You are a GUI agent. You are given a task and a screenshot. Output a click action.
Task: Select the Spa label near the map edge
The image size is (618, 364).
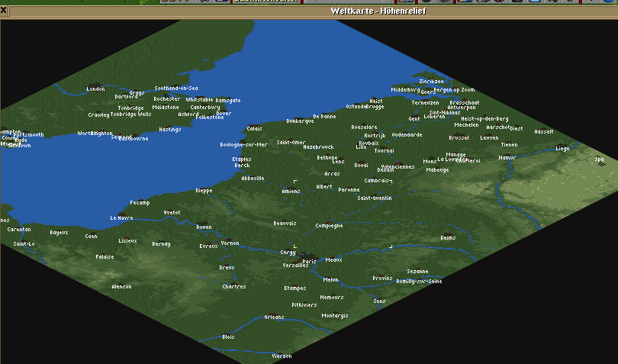coord(599,159)
